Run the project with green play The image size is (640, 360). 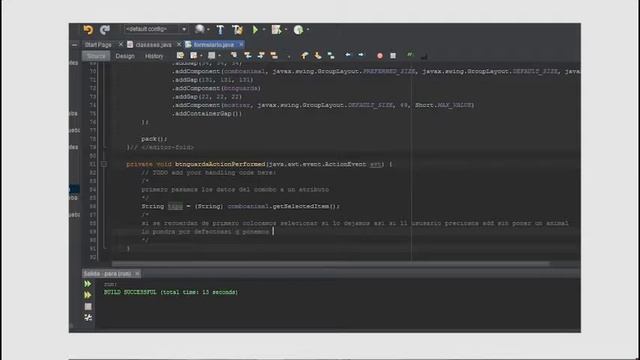pyautogui.click(x=255, y=29)
